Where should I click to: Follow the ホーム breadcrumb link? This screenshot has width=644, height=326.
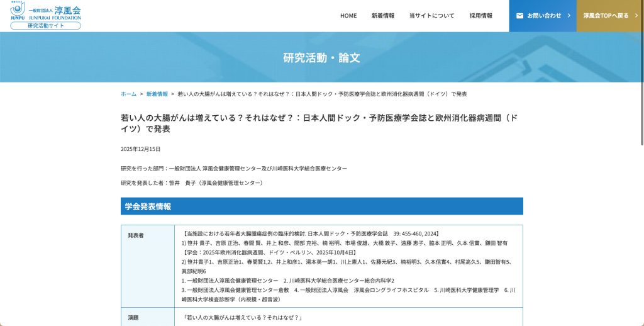128,94
